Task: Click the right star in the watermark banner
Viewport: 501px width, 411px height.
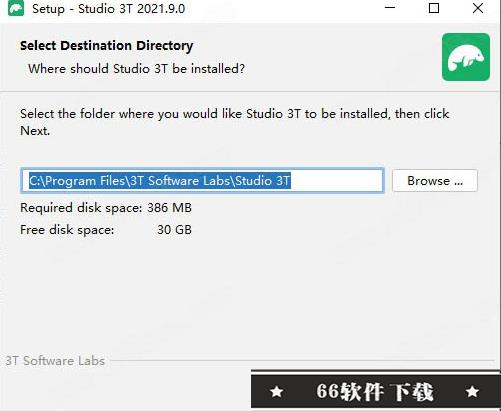Action: coord(472,391)
